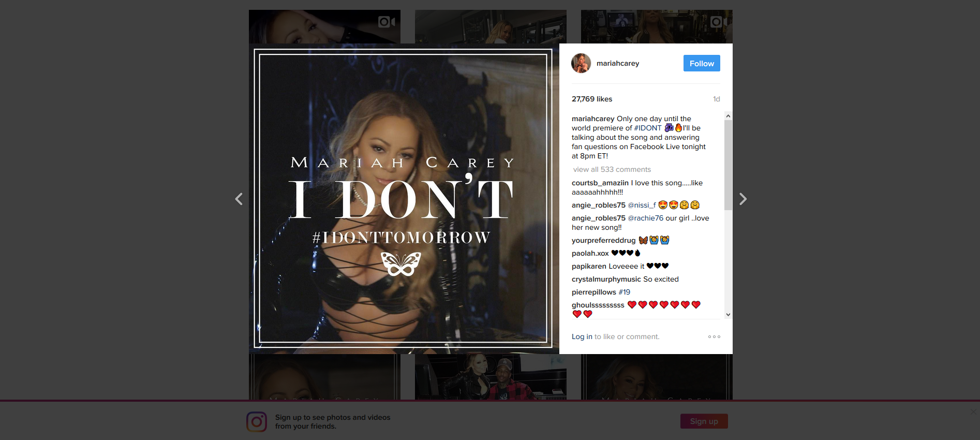Click the comments scrollbar thumb
980x440 pixels.
click(x=728, y=165)
